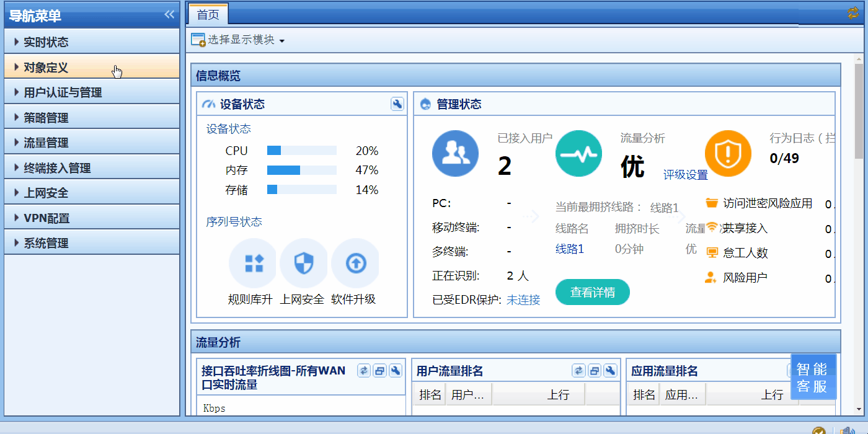
Task: Open settings via wrench icon on 设备状态 panel
Action: point(397,104)
